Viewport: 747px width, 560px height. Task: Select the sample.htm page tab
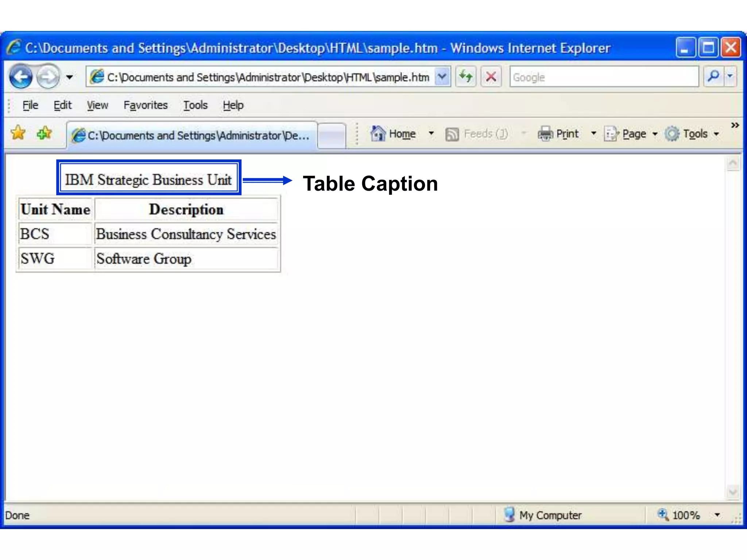191,135
